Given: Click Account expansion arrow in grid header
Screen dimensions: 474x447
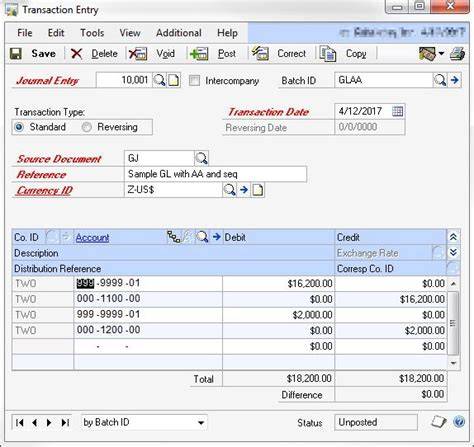Looking at the screenshot, I should point(217,237).
